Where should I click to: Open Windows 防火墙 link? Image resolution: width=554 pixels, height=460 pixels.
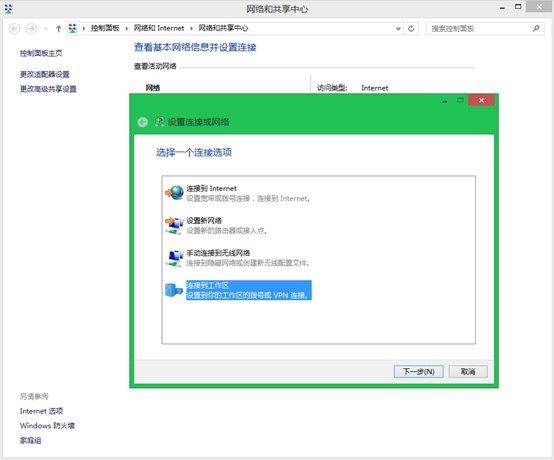click(x=47, y=425)
